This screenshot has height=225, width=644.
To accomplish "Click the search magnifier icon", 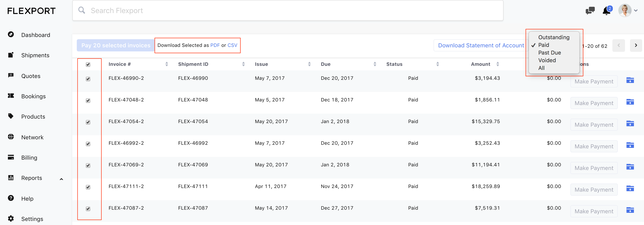I will click(x=82, y=10).
